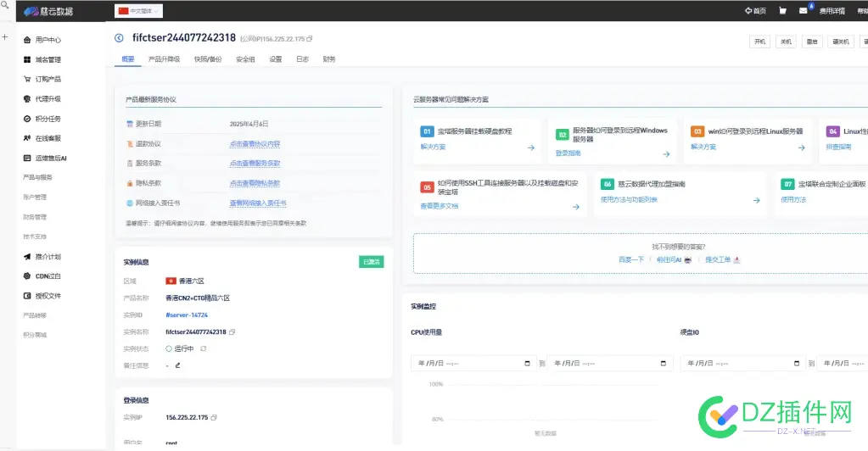Open the calendar picker of 硬盘IO start date
Screen dimensions: 868x451
point(797,364)
